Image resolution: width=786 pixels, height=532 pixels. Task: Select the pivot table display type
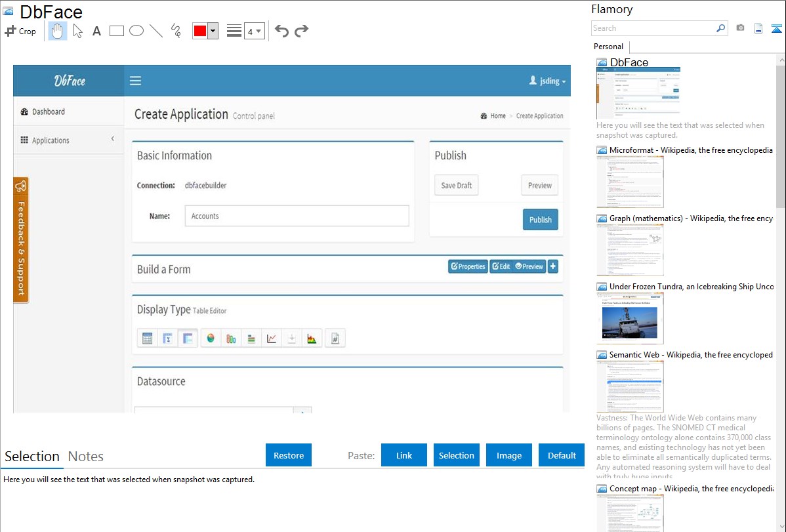[188, 338]
